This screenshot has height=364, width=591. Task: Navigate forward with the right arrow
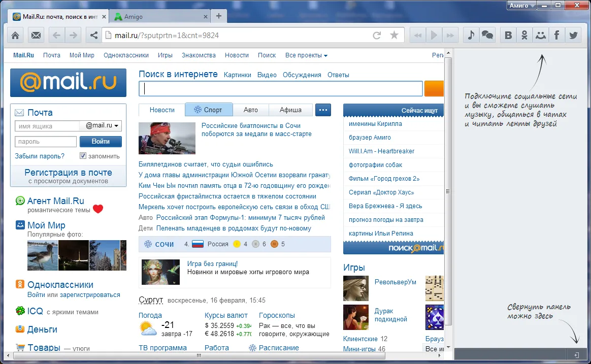point(73,36)
